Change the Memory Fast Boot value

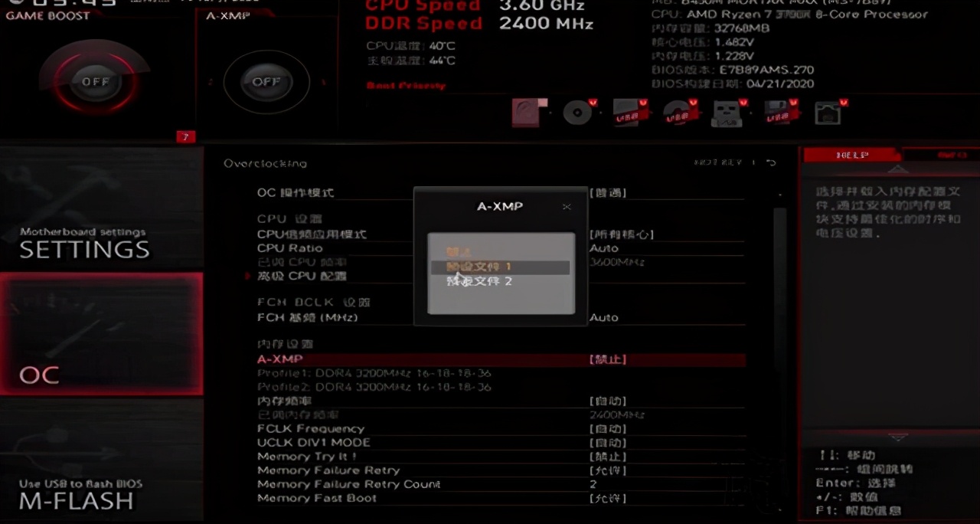point(608,499)
